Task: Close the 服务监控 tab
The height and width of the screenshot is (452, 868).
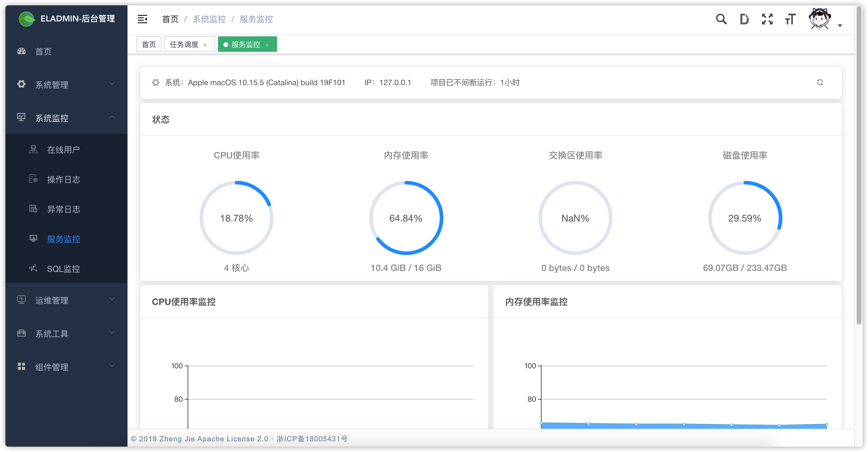Action: tap(267, 45)
